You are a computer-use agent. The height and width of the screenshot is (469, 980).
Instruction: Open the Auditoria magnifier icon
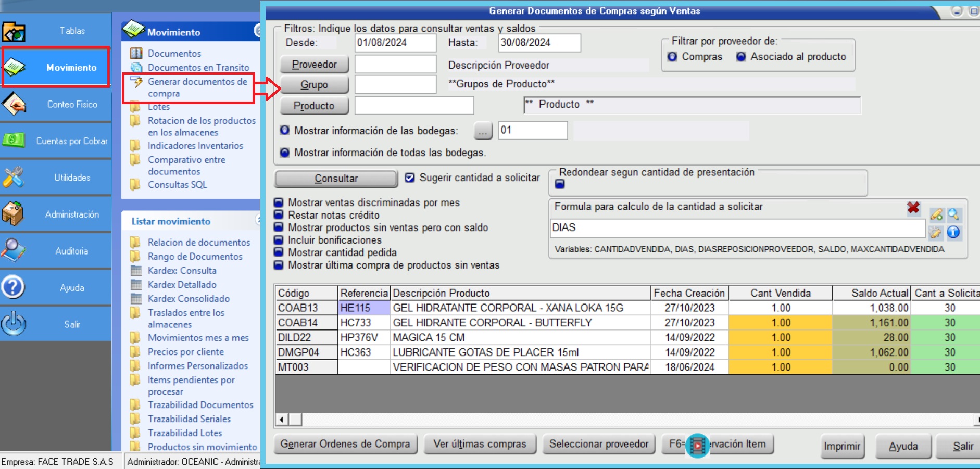coord(13,250)
